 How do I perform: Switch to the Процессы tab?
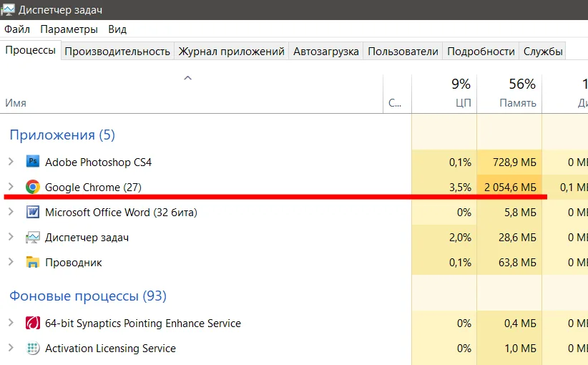point(30,50)
